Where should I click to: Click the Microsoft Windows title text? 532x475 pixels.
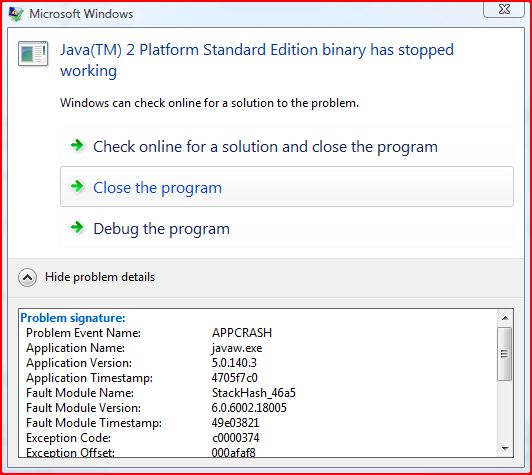point(81,14)
